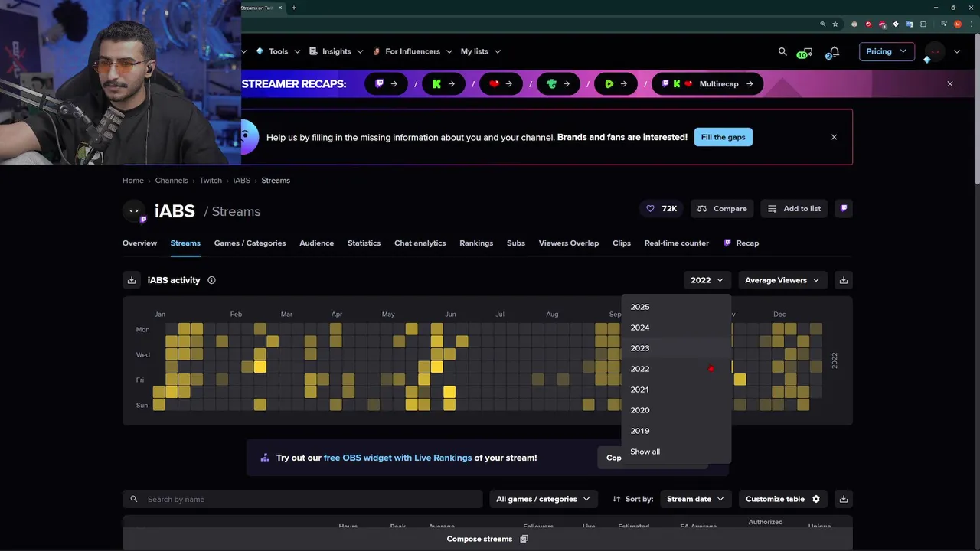Click the Fill the gaps button
This screenshot has width=980, height=551.
point(723,137)
